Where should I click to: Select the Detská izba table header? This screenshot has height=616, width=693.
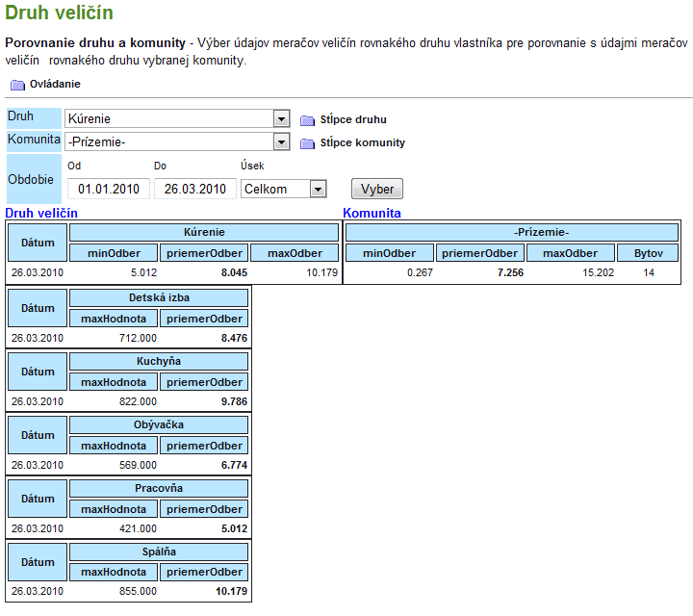(159, 297)
